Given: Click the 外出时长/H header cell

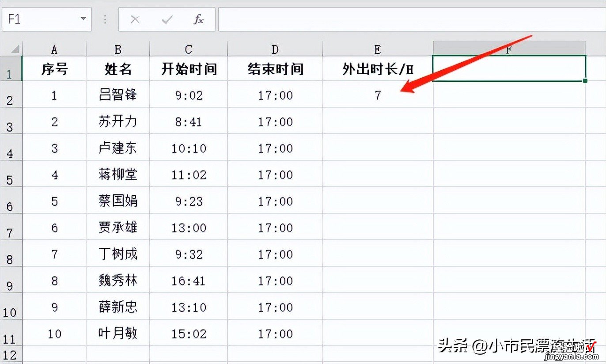Looking at the screenshot, I should (378, 68).
